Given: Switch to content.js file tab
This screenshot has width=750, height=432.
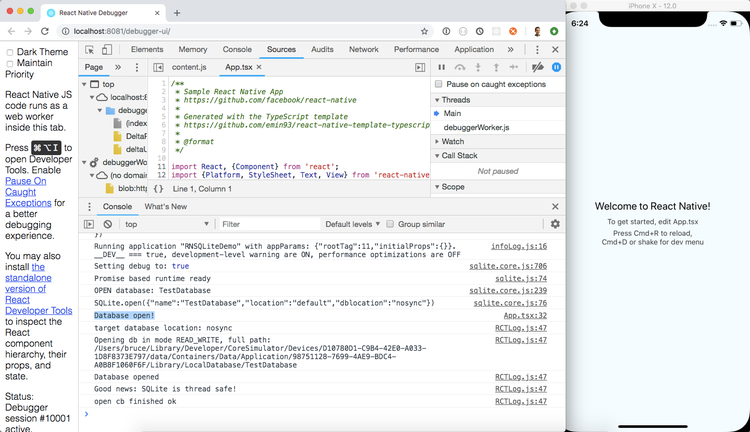Looking at the screenshot, I should click(189, 67).
